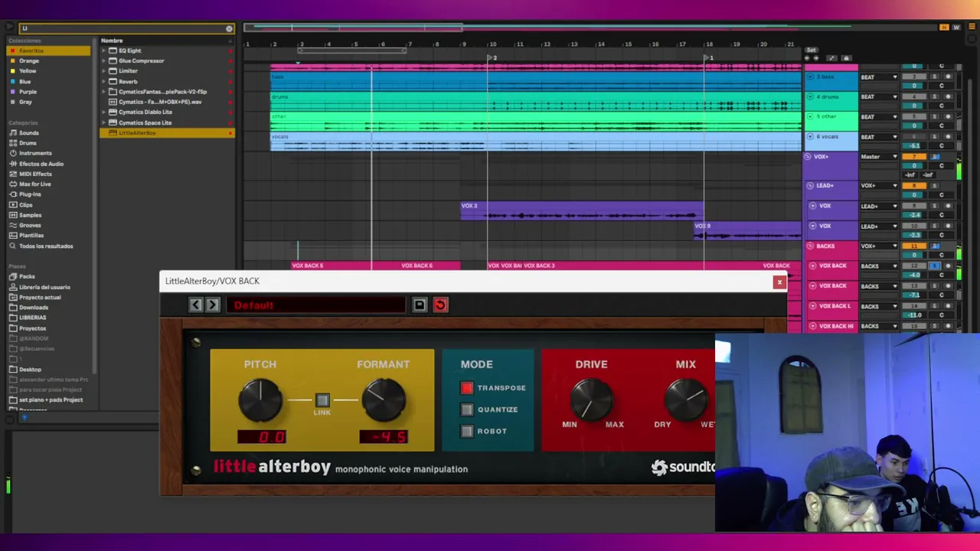Click the blue preview button below the browser
The width and height of the screenshot is (980, 551).
click(x=24, y=418)
